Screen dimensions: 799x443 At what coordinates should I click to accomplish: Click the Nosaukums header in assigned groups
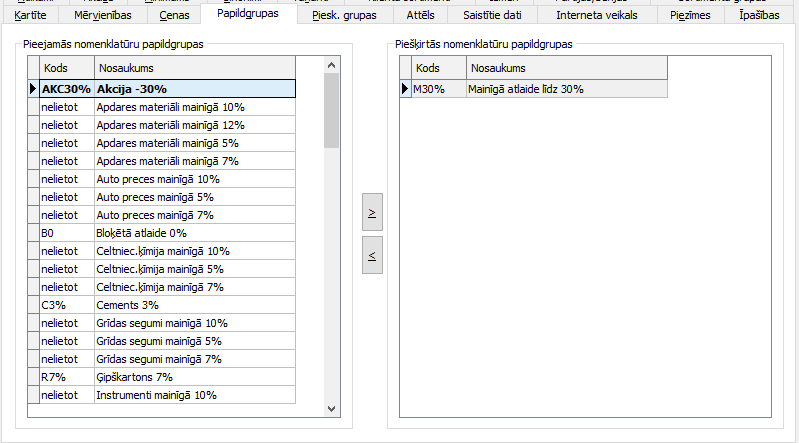coord(566,68)
